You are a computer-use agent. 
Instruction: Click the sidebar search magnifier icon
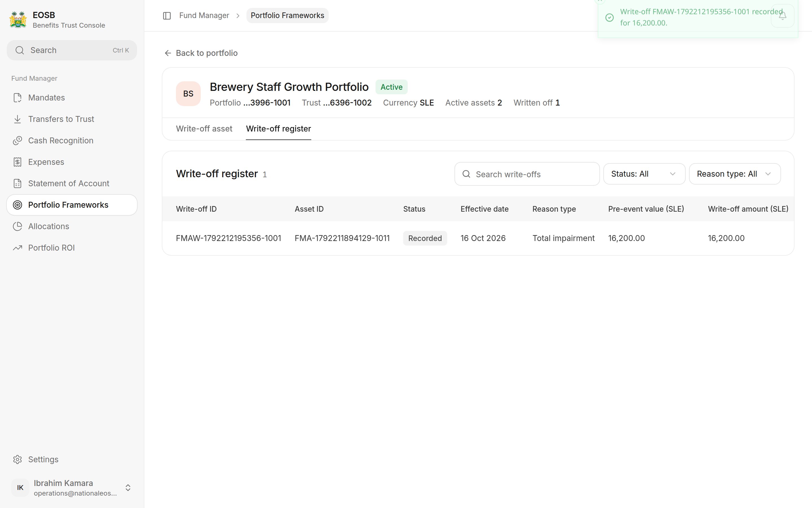click(20, 51)
